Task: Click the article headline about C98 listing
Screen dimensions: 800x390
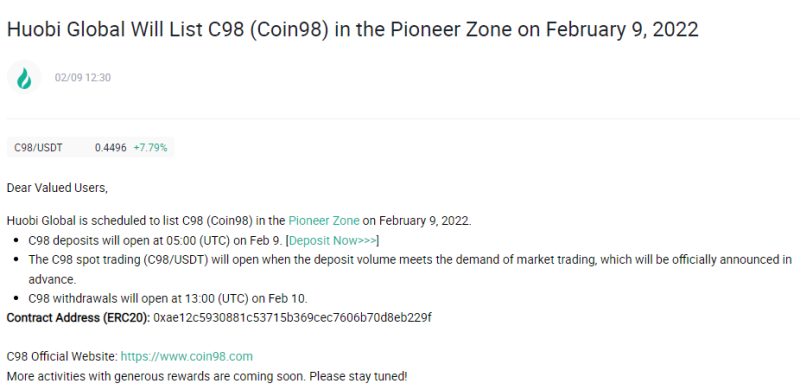Action: 353,30
